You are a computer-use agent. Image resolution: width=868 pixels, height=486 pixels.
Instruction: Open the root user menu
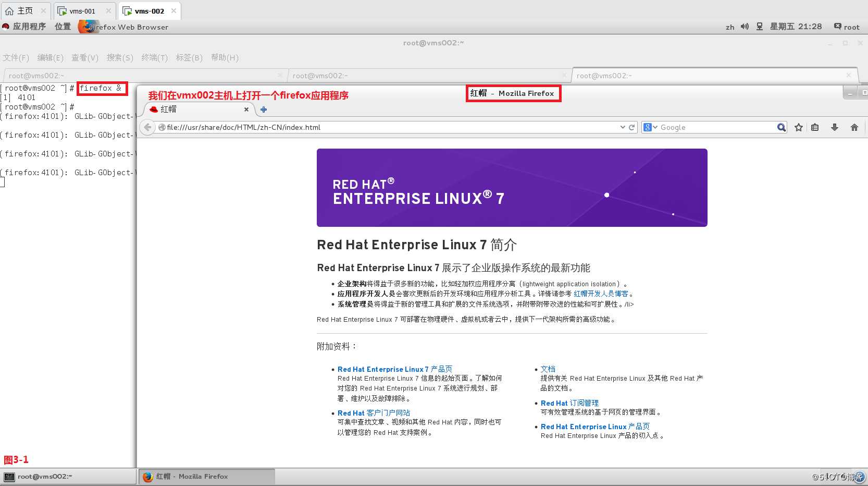(x=847, y=27)
